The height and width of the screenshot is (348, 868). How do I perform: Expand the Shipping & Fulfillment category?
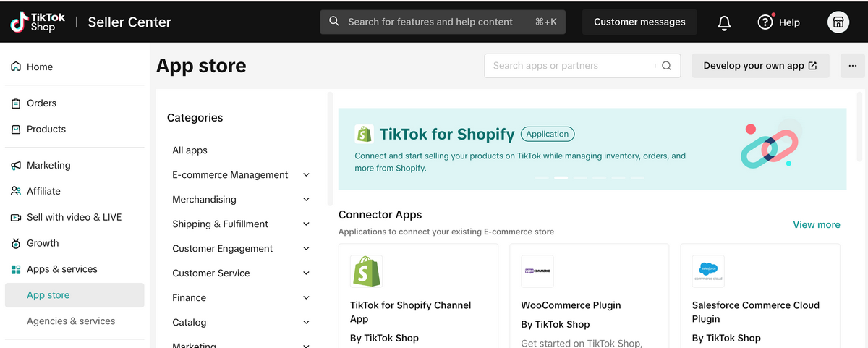tap(306, 224)
